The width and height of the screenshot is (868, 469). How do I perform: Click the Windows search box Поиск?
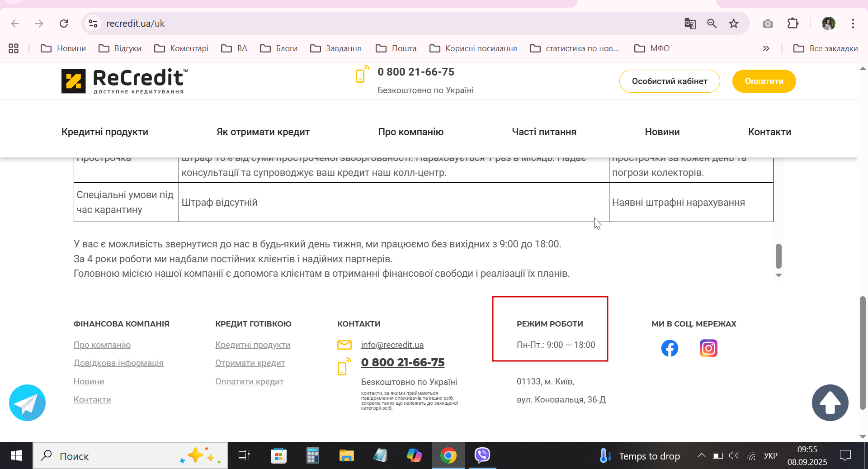point(130,456)
